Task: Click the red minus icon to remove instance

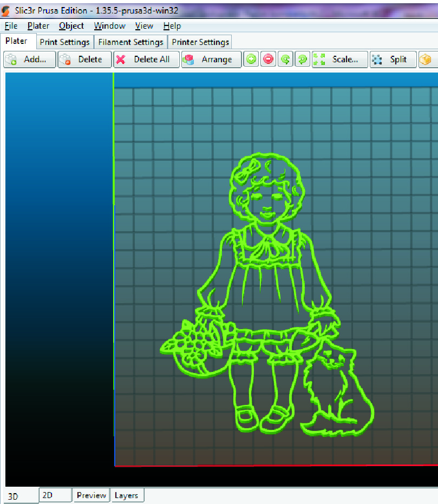Action: [269, 60]
